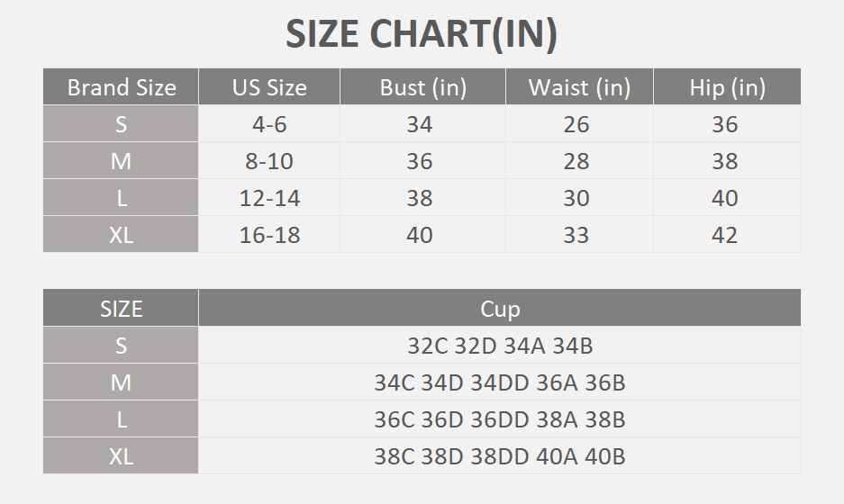Select size L in the cup table
Viewport: 844px width, 504px height.
(x=122, y=419)
